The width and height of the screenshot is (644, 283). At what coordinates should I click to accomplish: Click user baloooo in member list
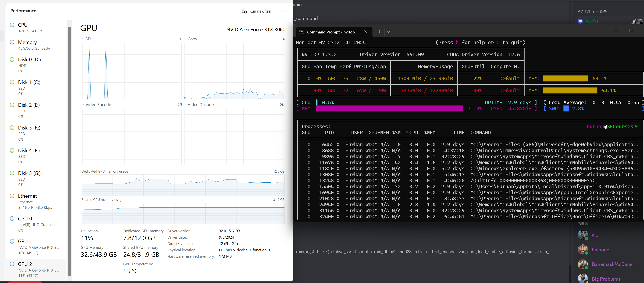pos(600,250)
